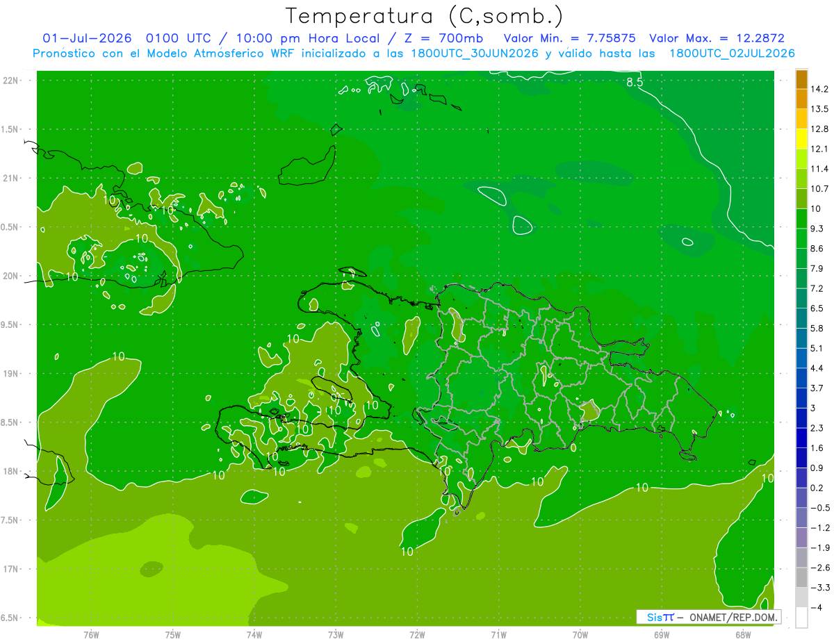Click the latitude axis label "9.5N"

coord(10,325)
